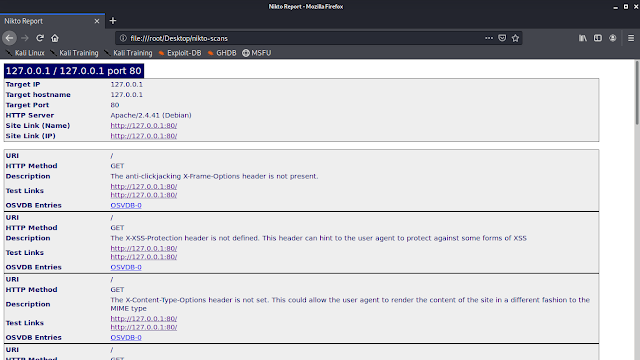Open page actions three-dot menu
The image size is (640, 360).
click(489, 38)
